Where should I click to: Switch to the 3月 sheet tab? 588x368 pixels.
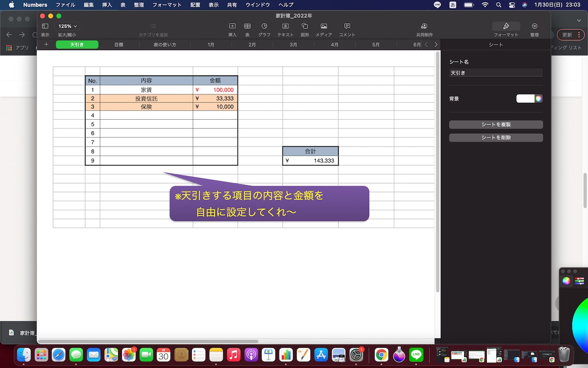pyautogui.click(x=294, y=44)
